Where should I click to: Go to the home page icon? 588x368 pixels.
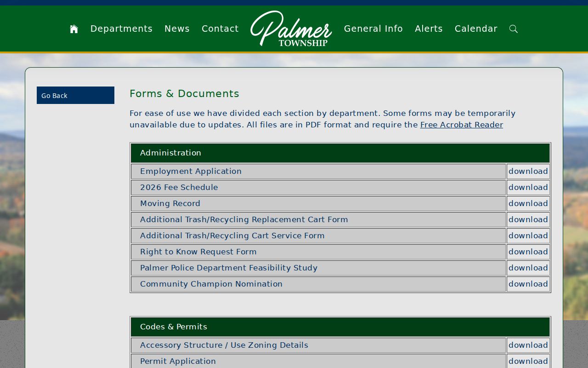pos(74,29)
